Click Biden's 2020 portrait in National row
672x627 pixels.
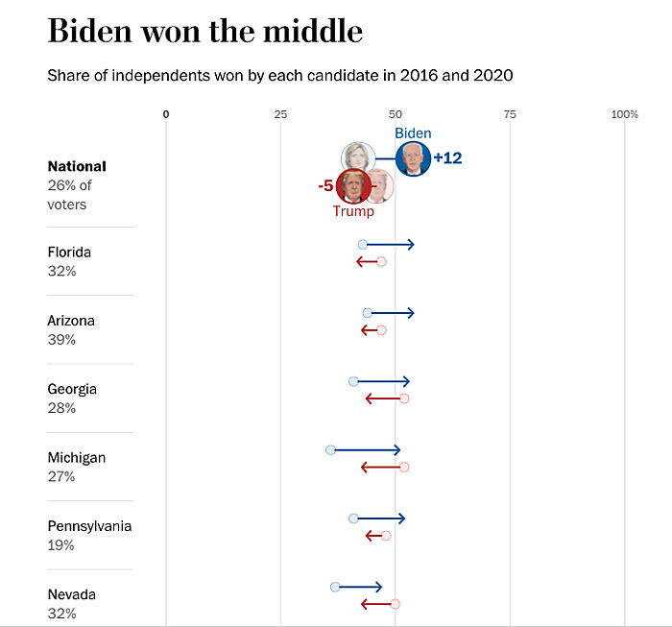point(413,158)
